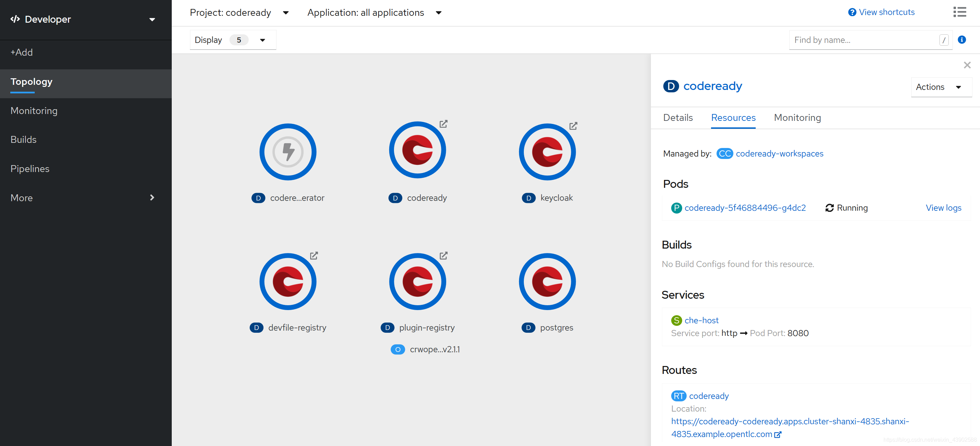Click the codere...erator node label
The height and width of the screenshot is (446, 980).
[297, 198]
